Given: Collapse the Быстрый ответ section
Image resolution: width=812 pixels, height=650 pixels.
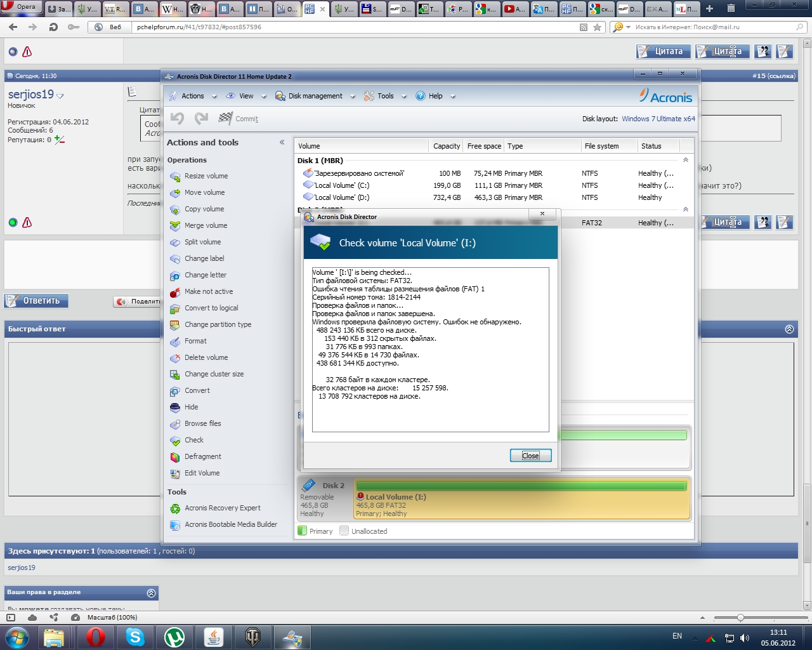Looking at the screenshot, I should coord(789,329).
